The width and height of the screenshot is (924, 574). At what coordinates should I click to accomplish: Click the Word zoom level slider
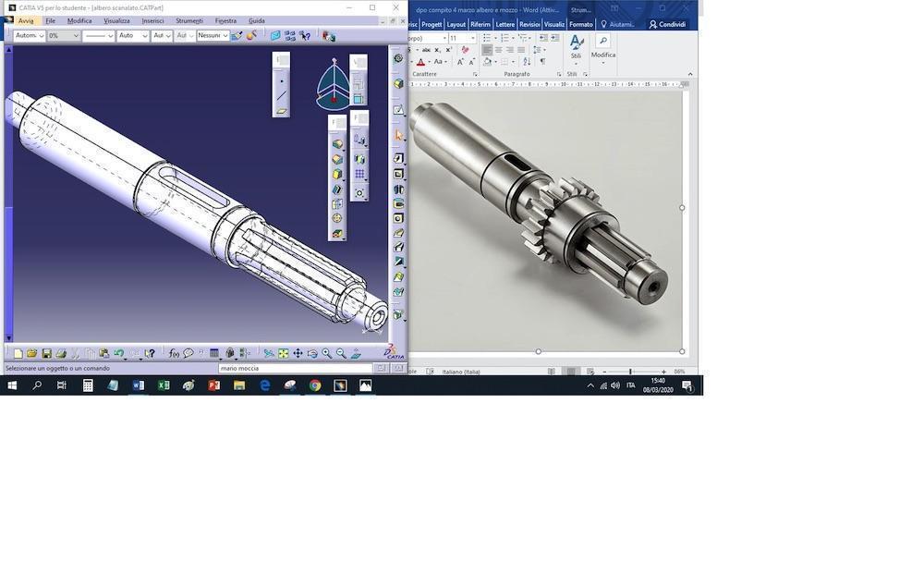631,372
